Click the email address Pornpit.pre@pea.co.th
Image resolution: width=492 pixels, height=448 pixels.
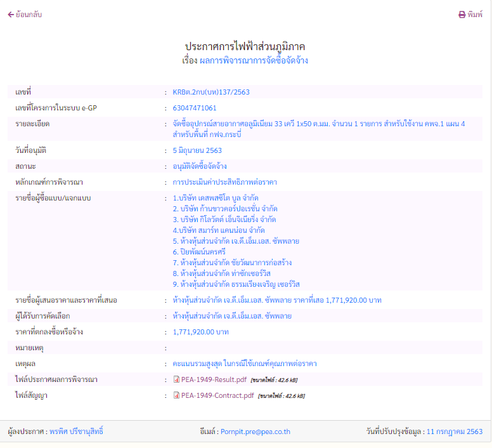pos(256,432)
